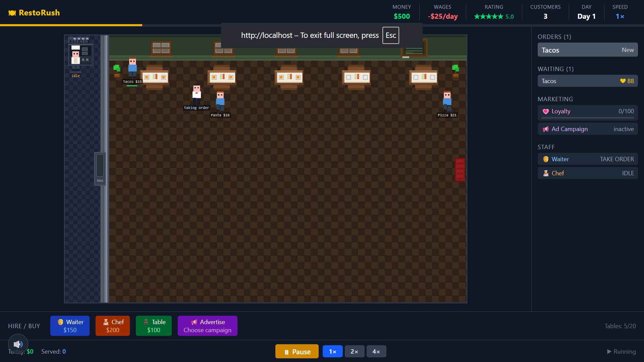Click the heart icon beside 88
644x362 pixels.
623,81
